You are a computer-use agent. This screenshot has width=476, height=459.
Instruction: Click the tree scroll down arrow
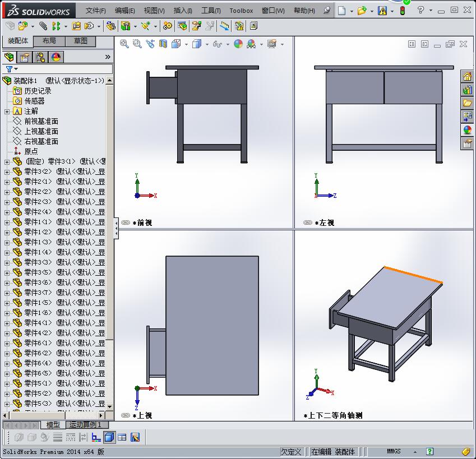tap(109, 406)
